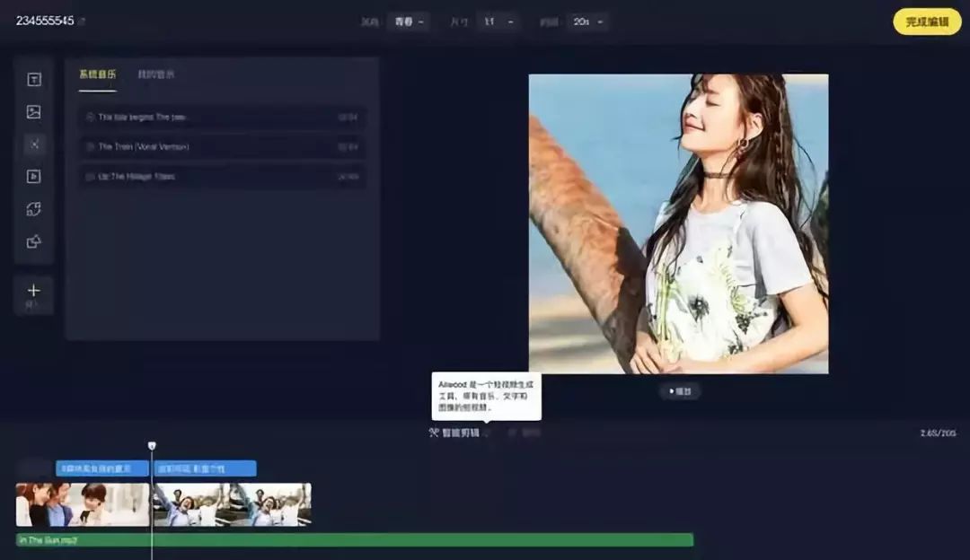Open the aspect ratio dropdown showing 1:1

[x=498, y=22]
